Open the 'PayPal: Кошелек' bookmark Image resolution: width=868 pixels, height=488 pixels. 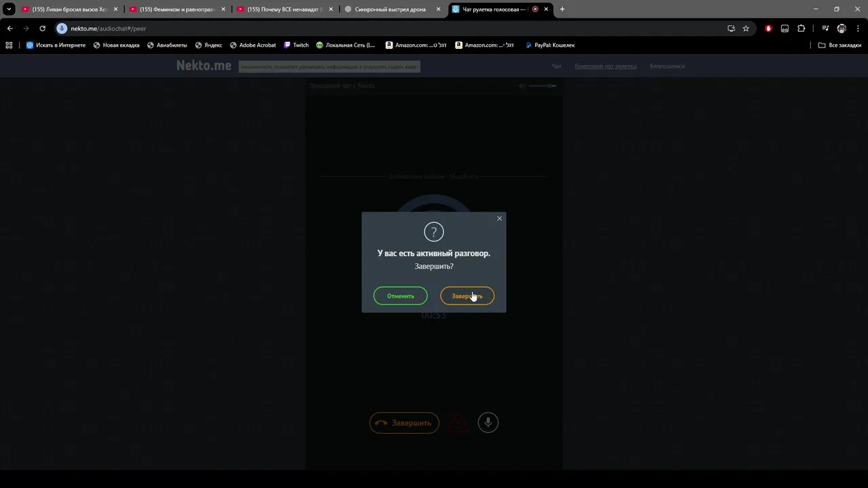[550, 45]
